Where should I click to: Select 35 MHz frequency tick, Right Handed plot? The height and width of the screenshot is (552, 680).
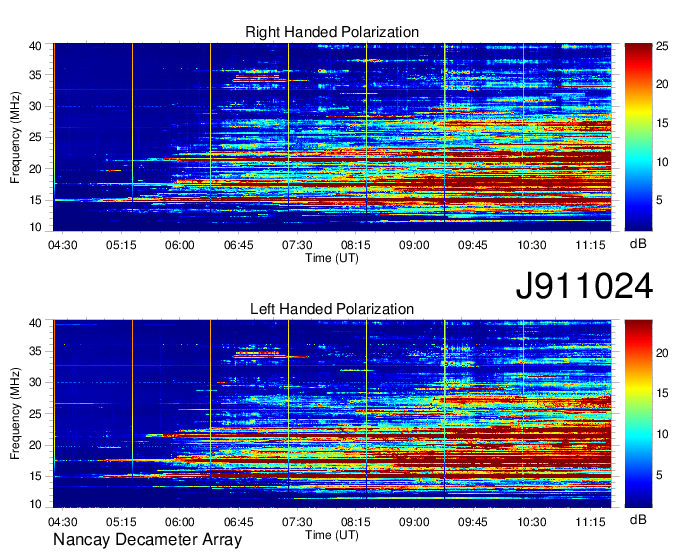pos(35,75)
